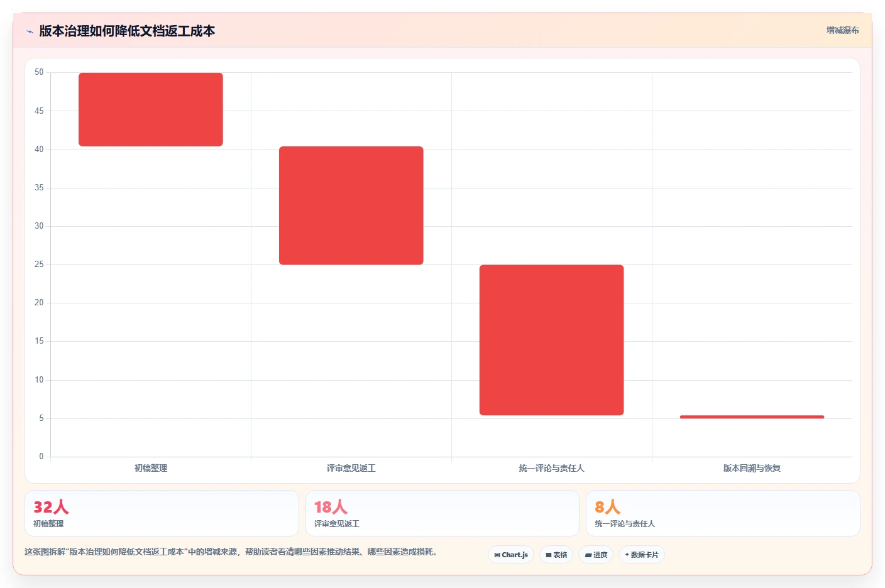Open the 18人 评审意见返工 stat card
The image size is (885, 588).
(x=442, y=513)
